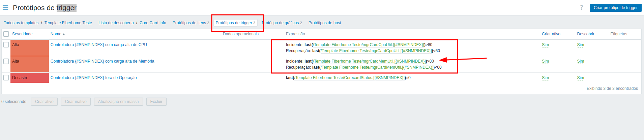Click Excluir button
644x140 pixels.
pyautogui.click(x=156, y=102)
